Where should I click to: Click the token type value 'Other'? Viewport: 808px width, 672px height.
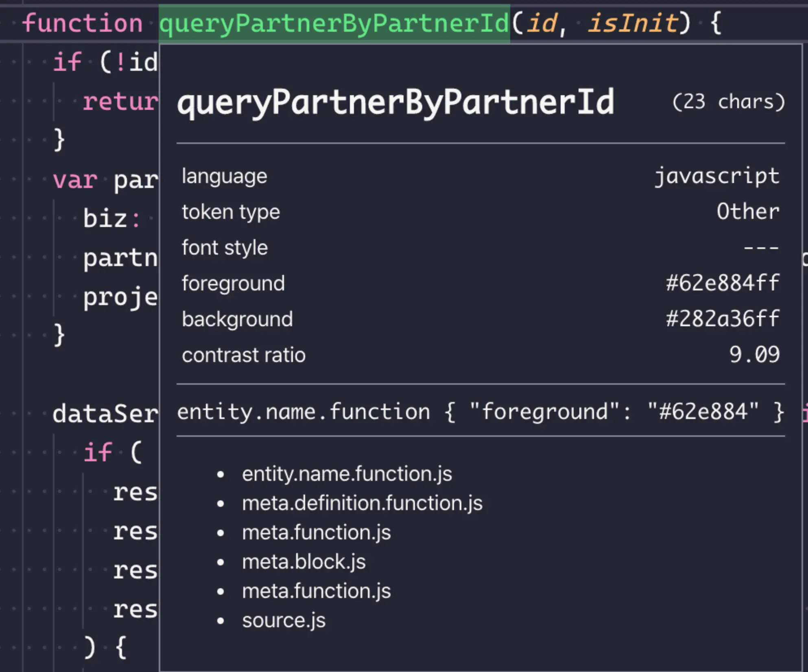pos(748,212)
